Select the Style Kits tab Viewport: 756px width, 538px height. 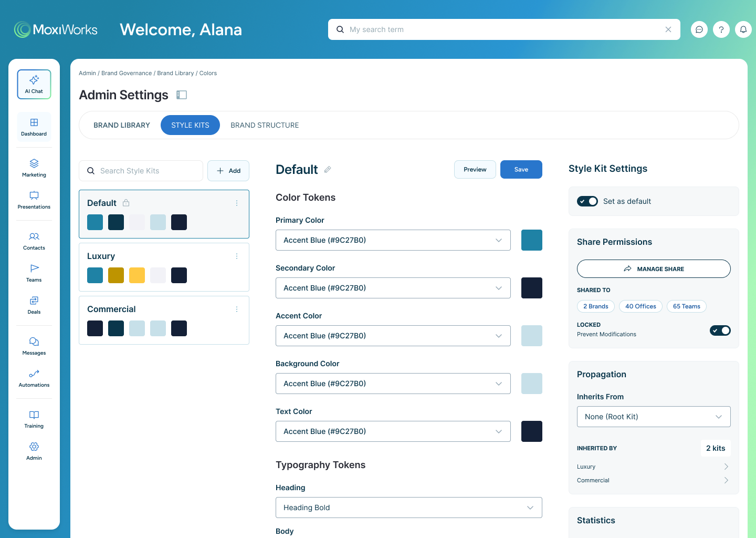coord(190,125)
